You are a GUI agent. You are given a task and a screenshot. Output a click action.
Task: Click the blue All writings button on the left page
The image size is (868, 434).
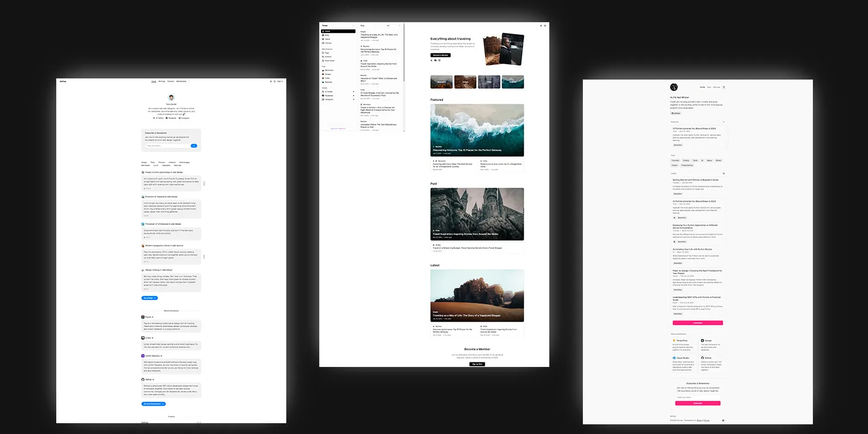pos(149,298)
